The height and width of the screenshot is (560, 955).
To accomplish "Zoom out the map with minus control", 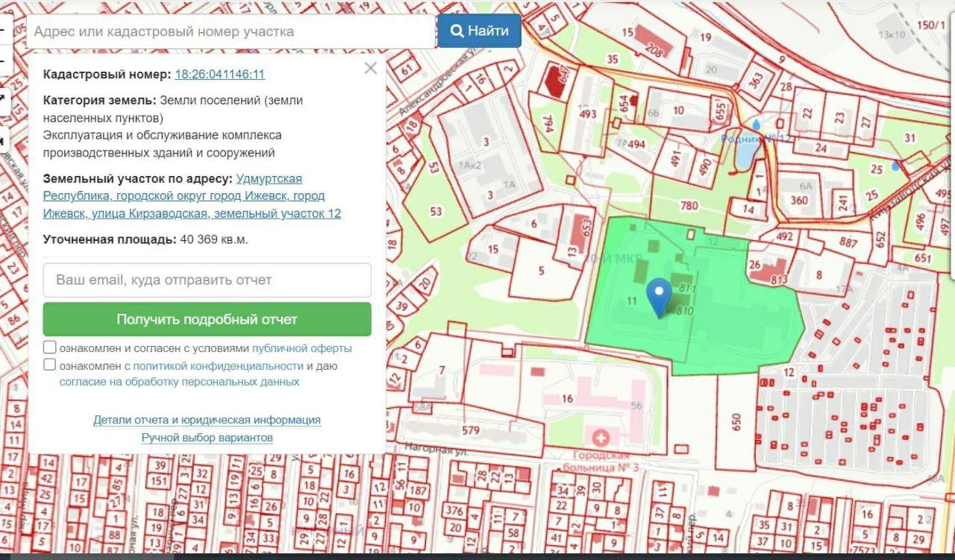I will [4, 61].
